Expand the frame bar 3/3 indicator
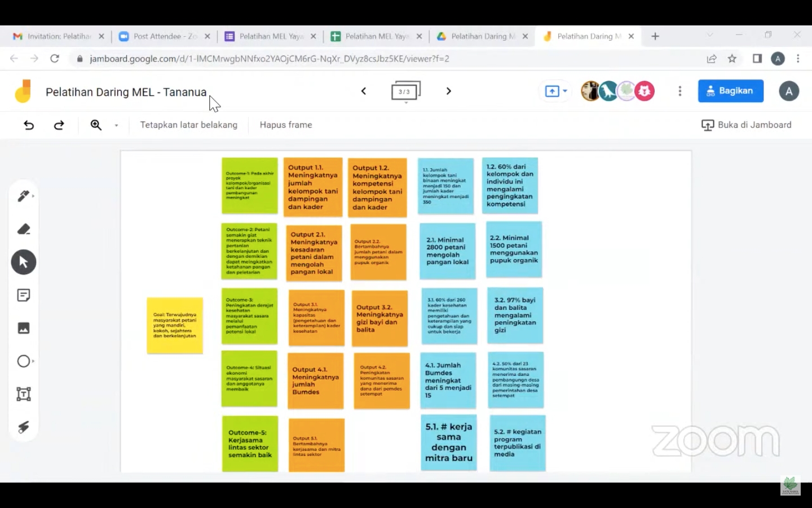812x508 pixels. (x=405, y=91)
